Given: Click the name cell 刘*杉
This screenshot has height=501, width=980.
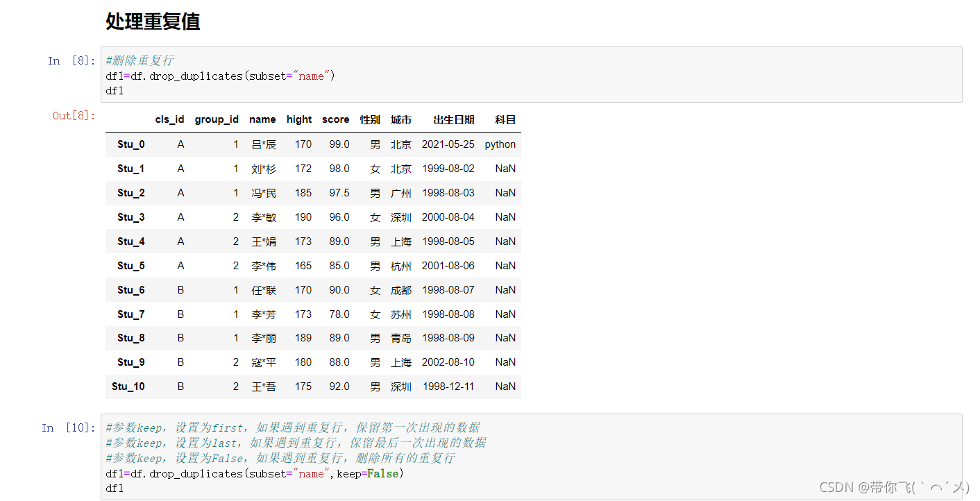Looking at the screenshot, I should point(264,169).
